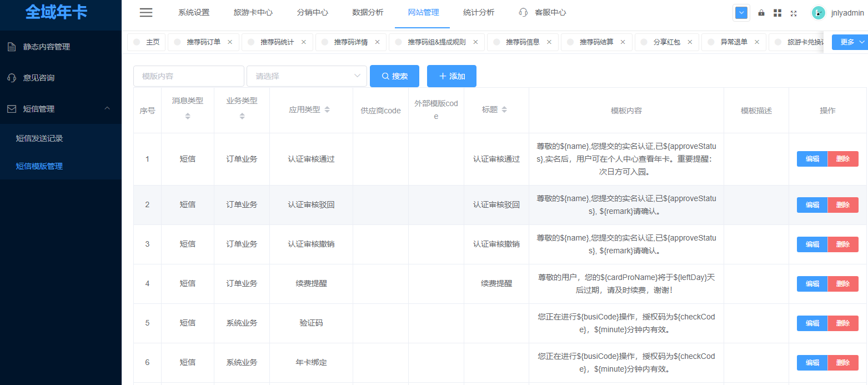The height and width of the screenshot is (385, 868).
Task: Open the 请选择 dropdown
Action: (x=307, y=76)
